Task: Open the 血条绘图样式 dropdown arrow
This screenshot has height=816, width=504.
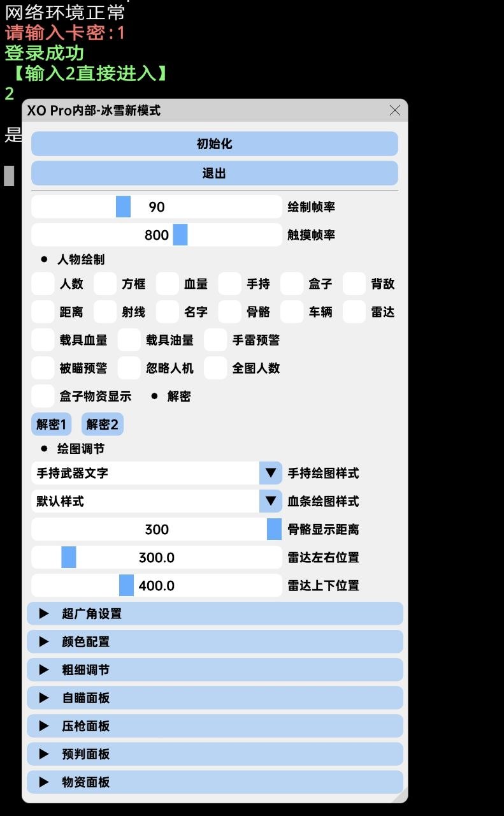Action: [x=271, y=501]
